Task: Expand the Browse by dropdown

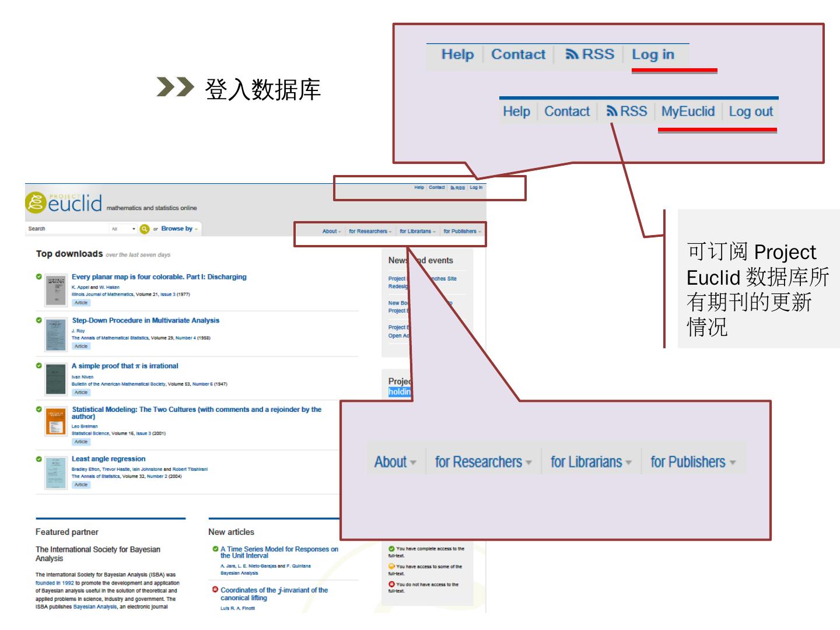Action: pyautogui.click(x=179, y=229)
